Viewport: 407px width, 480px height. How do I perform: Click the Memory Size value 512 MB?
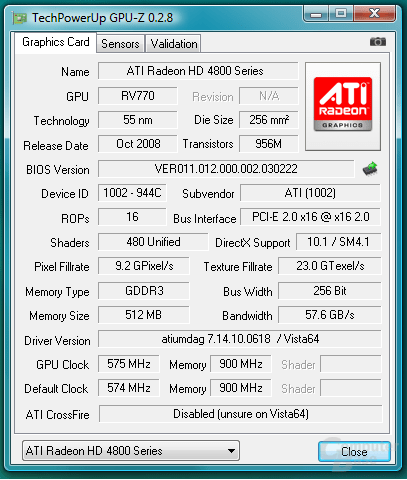144,315
